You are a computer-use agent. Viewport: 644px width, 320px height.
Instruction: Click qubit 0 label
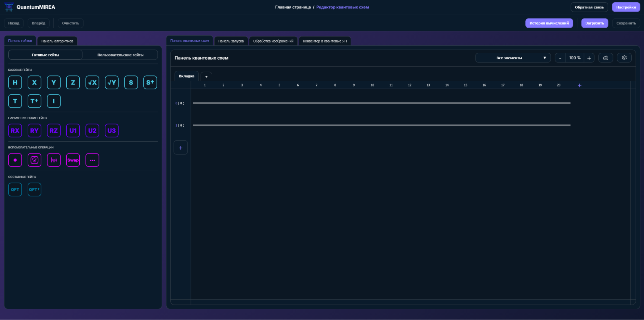pyautogui.click(x=180, y=103)
